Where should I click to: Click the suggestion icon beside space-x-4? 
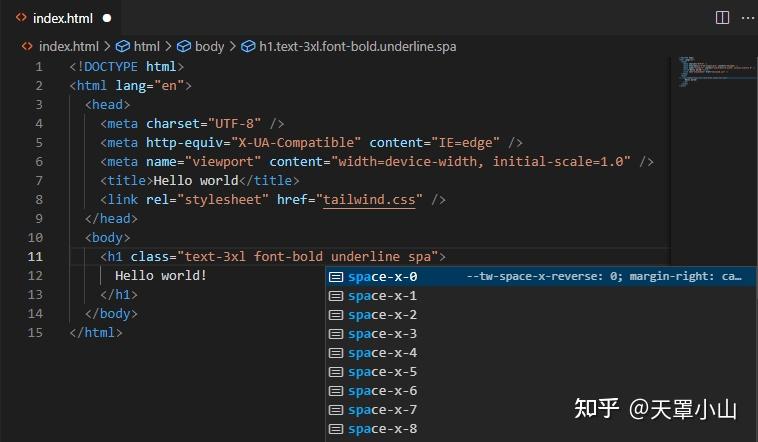(x=336, y=353)
